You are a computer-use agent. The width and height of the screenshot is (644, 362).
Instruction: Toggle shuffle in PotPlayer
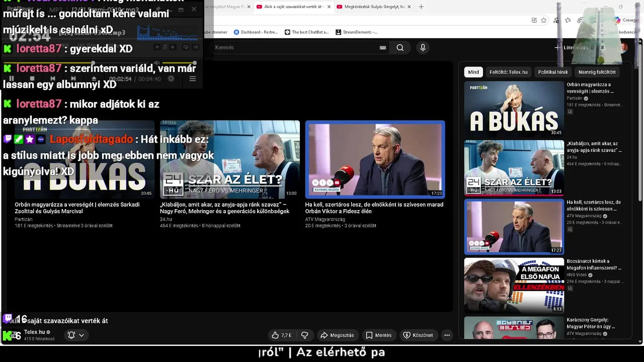(x=196, y=47)
